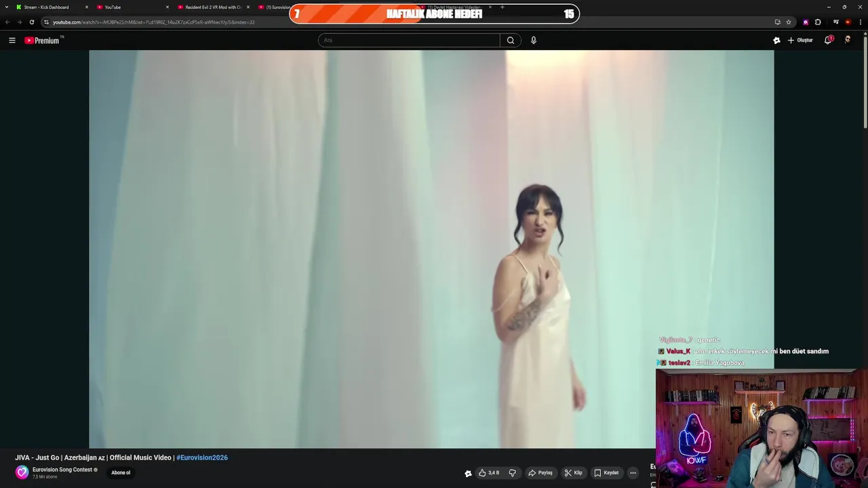Click the video player to pause

click(431, 249)
